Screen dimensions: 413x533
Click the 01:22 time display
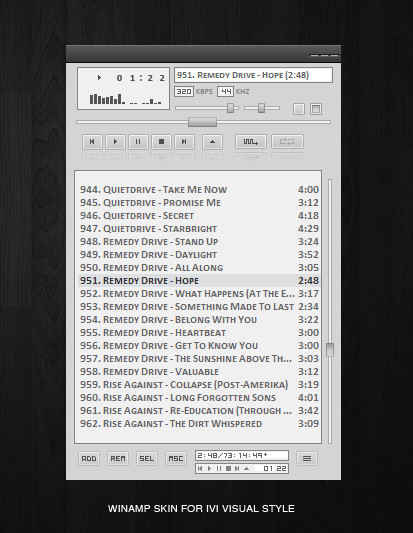pyautogui.click(x=141, y=78)
